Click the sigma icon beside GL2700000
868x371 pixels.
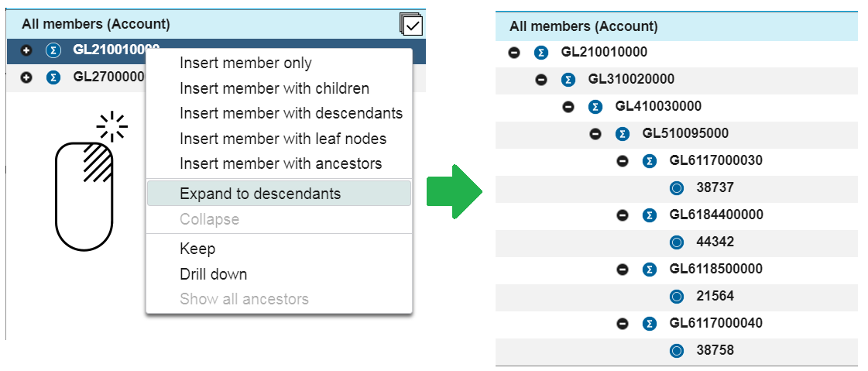[x=53, y=77]
